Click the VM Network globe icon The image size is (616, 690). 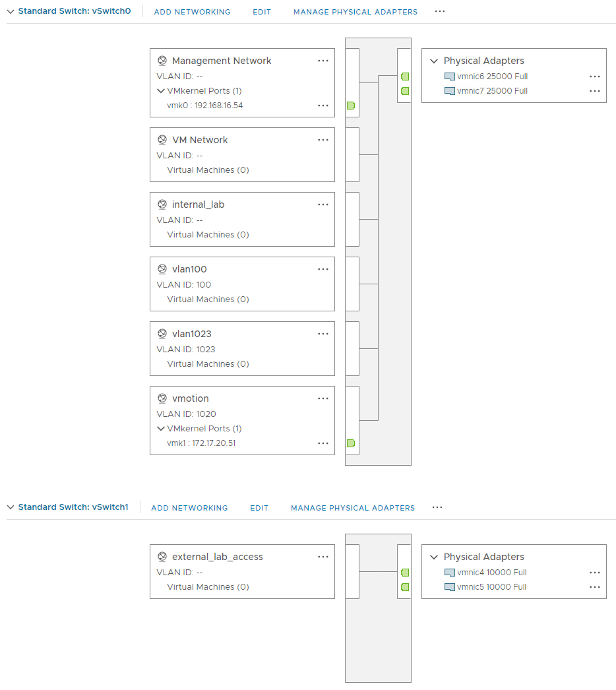(x=162, y=140)
